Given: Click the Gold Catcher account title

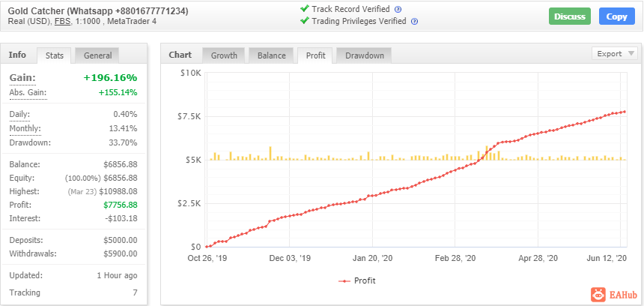Looking at the screenshot, I should pos(98,11).
